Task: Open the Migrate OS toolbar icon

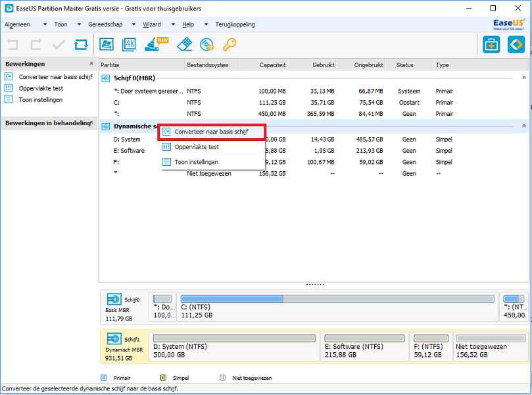Action: click(107, 45)
